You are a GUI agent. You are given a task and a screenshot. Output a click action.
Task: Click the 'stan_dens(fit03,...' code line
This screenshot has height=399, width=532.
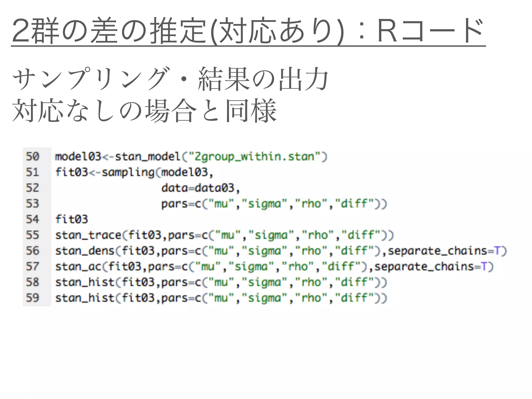pyautogui.click(x=281, y=251)
